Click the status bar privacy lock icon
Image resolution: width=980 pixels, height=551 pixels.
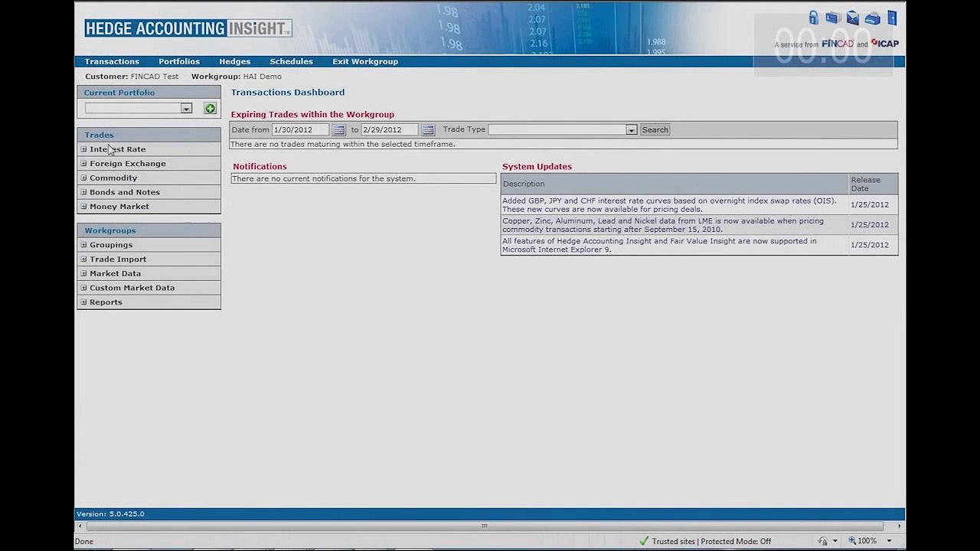pyautogui.click(x=822, y=541)
